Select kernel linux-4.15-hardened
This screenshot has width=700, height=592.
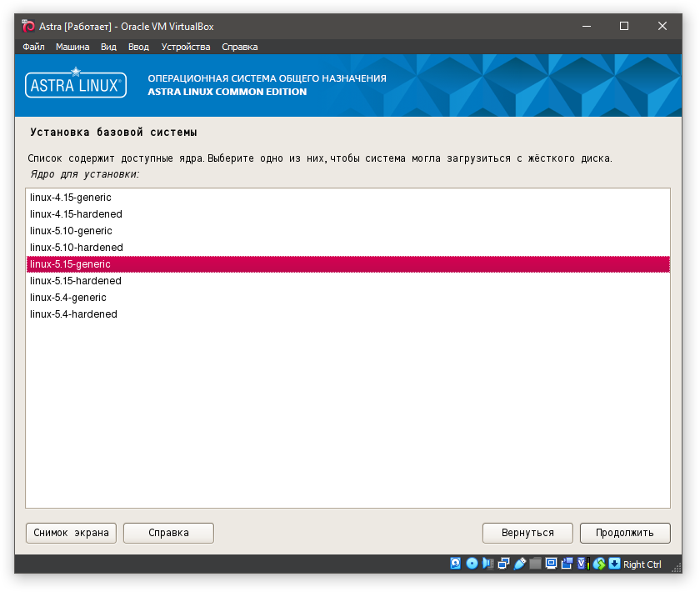348,214
